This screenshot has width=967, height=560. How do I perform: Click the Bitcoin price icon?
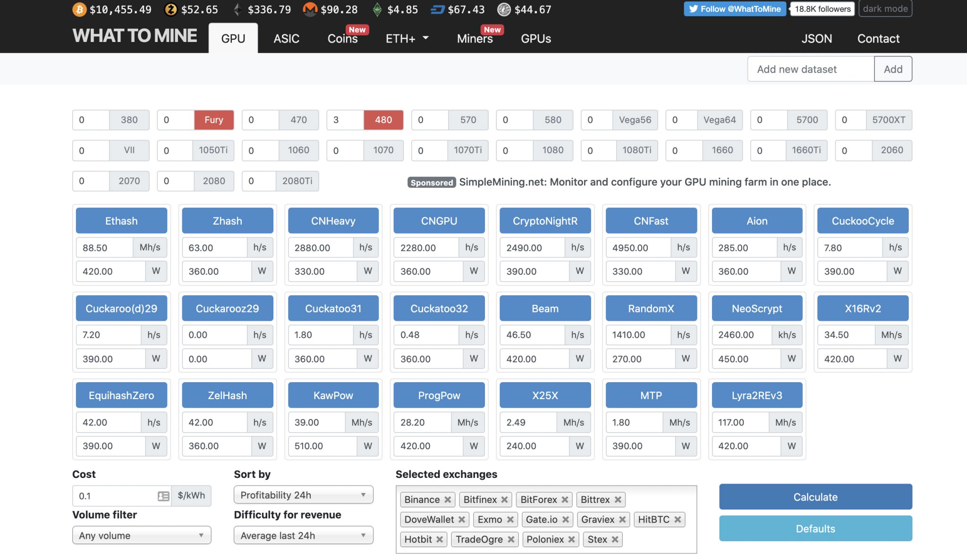coord(79,9)
